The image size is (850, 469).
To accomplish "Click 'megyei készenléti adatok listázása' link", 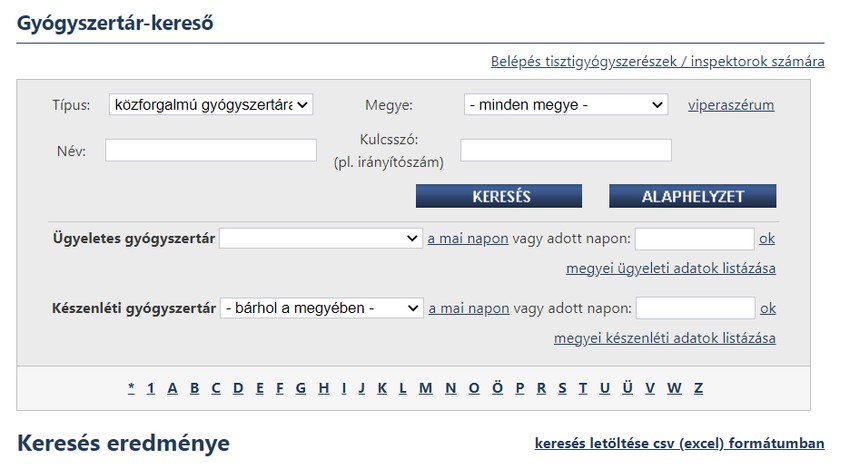I will [x=664, y=338].
